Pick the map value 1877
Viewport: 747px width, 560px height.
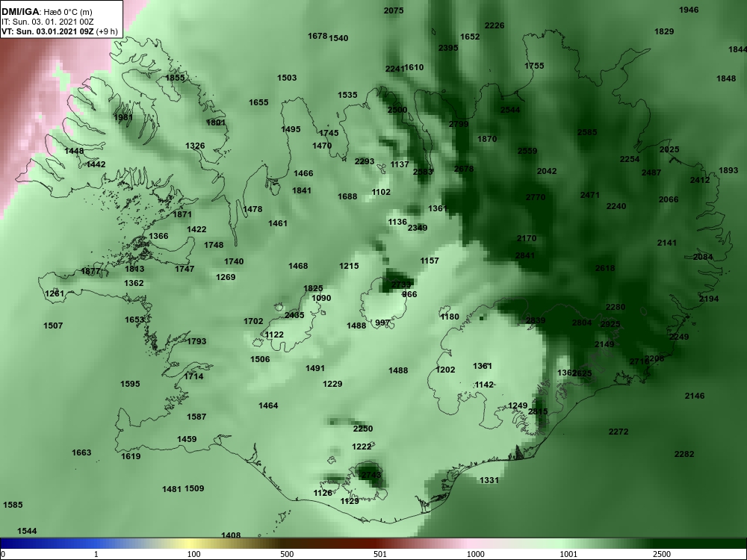[90, 272]
